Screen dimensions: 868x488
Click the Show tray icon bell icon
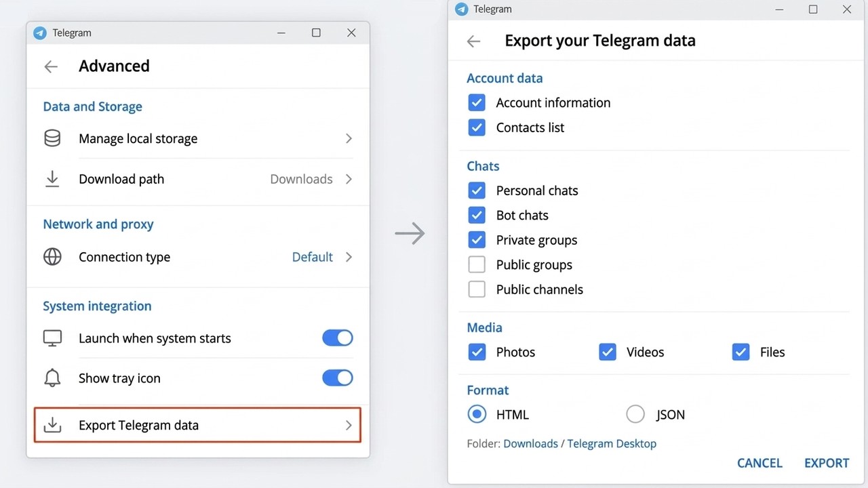coord(52,378)
